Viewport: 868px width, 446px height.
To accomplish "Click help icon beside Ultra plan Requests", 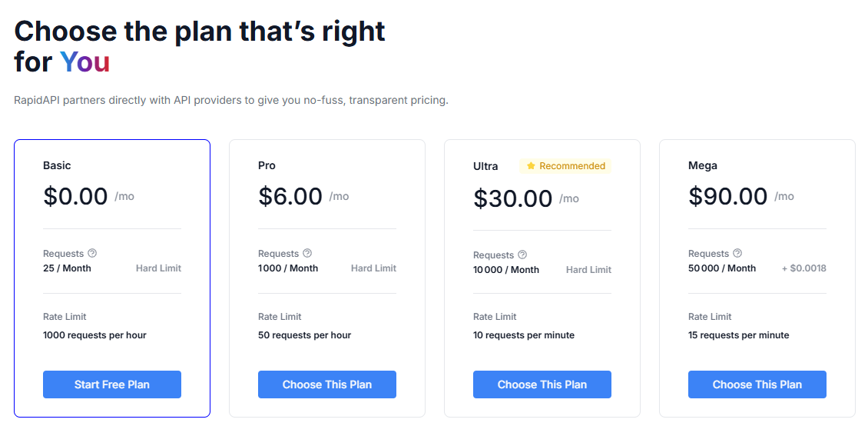I will click(x=522, y=255).
